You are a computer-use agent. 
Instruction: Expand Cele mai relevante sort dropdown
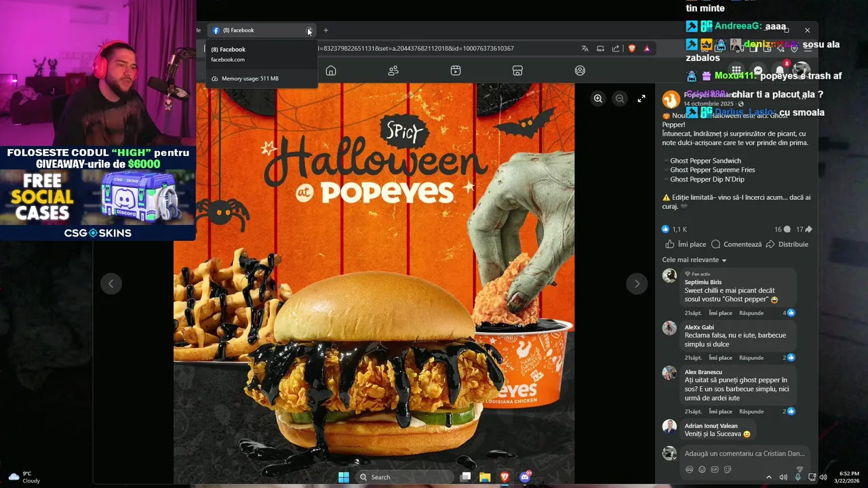(694, 260)
